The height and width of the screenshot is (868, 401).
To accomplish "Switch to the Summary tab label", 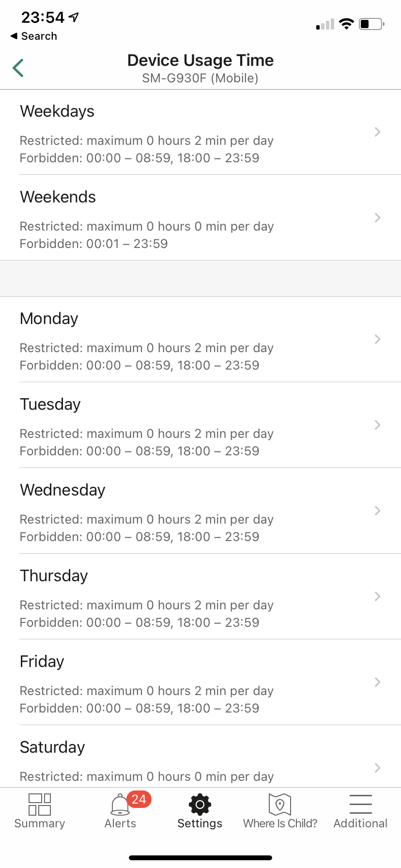I will click(40, 823).
